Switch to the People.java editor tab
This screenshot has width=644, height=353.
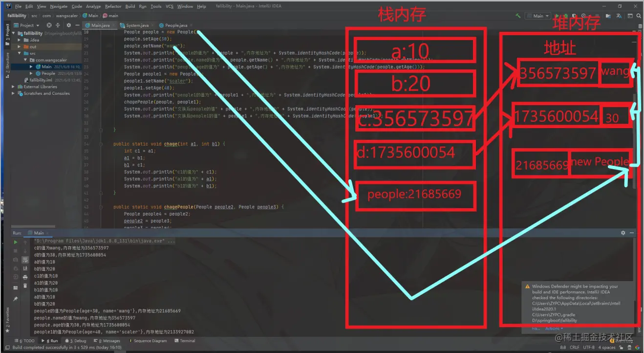(176, 25)
